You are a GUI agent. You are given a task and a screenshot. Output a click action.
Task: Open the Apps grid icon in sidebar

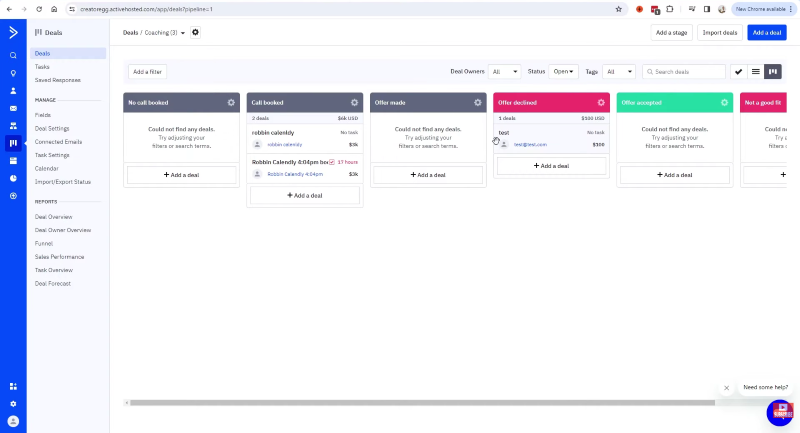[x=13, y=386]
